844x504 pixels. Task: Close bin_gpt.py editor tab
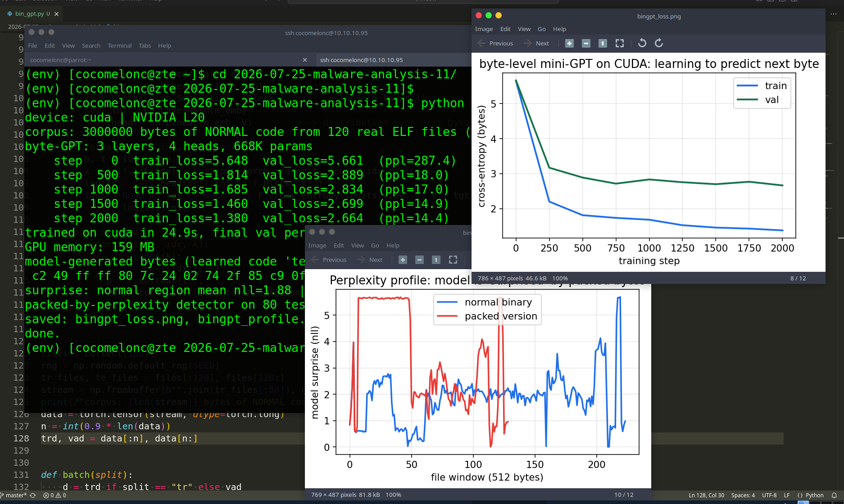pos(56,14)
